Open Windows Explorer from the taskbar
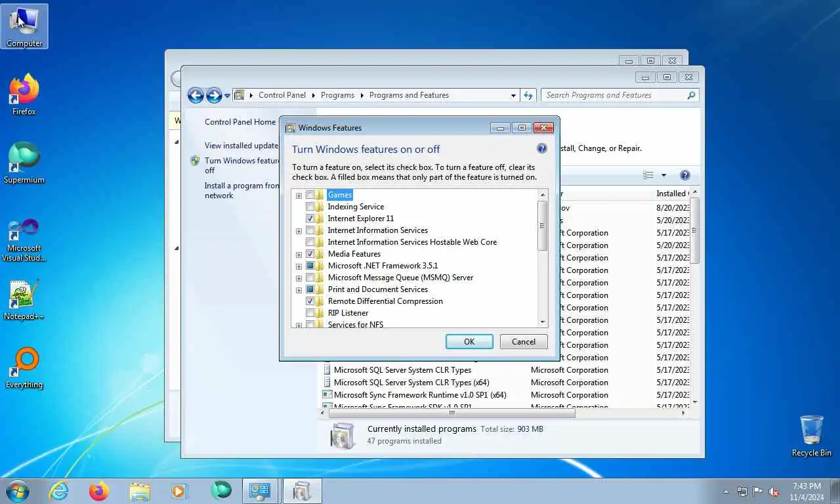This screenshot has width=840, height=504. pos(139,491)
